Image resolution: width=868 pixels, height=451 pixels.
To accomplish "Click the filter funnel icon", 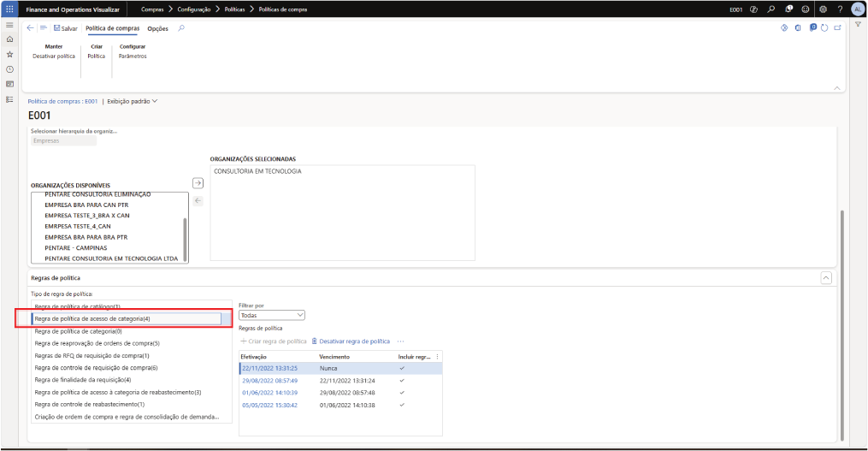I will (858, 25).
